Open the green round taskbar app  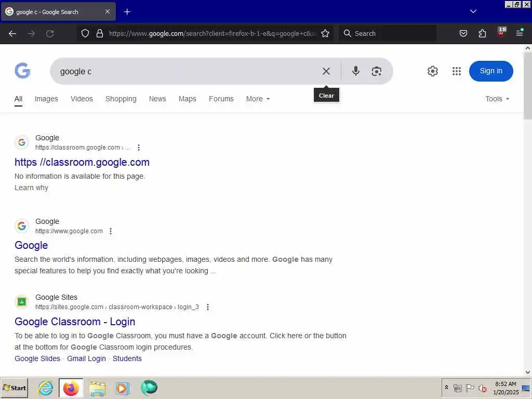coord(149,388)
